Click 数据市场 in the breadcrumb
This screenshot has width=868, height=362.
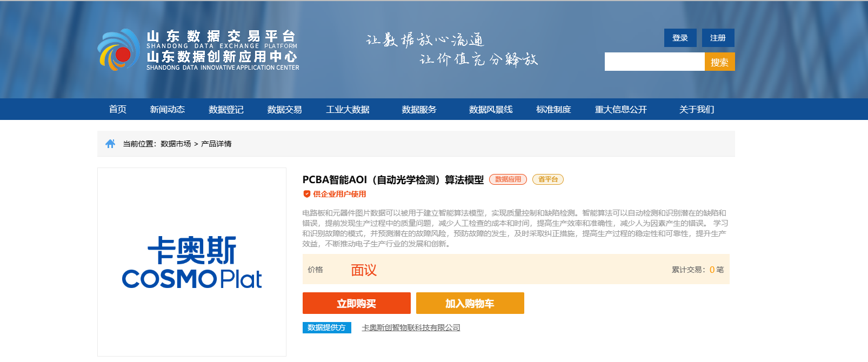point(176,144)
